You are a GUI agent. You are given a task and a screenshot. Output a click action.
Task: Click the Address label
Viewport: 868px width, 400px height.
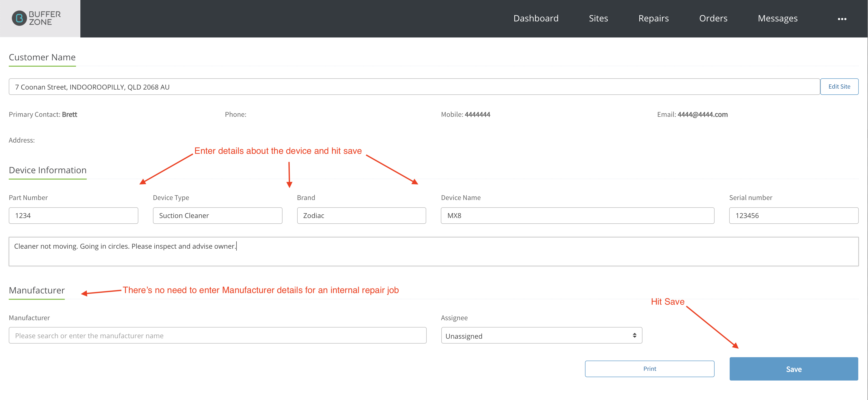pyautogui.click(x=22, y=140)
